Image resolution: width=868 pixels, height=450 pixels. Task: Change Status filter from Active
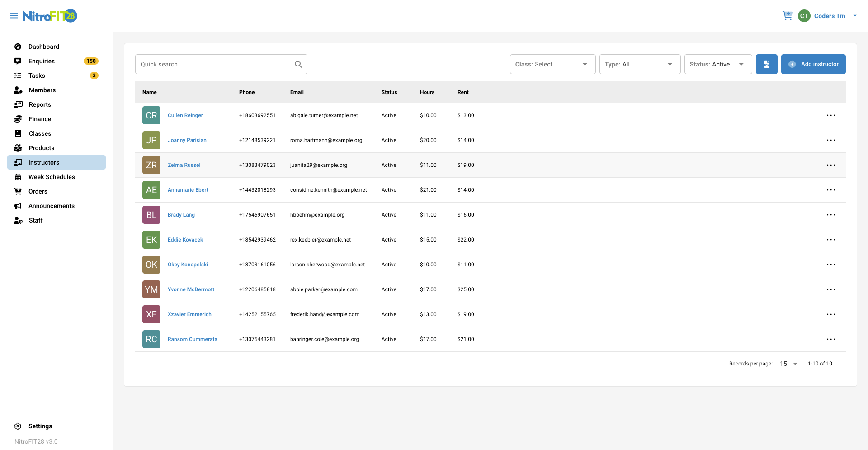[x=718, y=64]
